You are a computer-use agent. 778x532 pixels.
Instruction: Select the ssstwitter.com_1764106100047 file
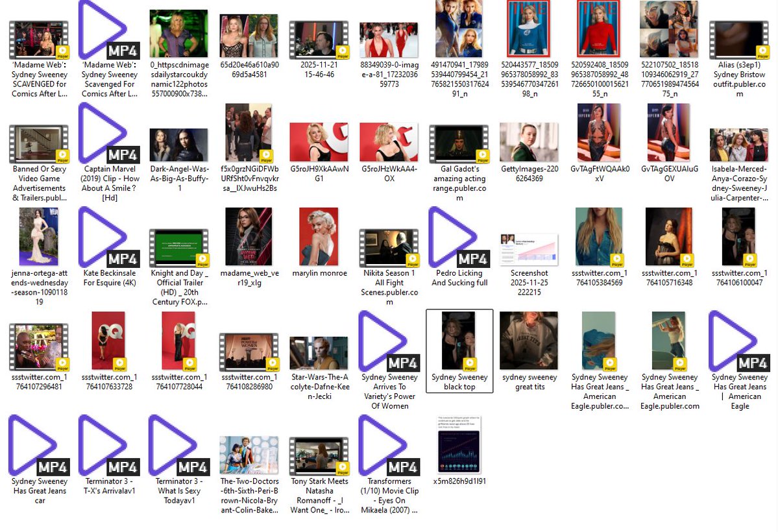click(x=739, y=237)
